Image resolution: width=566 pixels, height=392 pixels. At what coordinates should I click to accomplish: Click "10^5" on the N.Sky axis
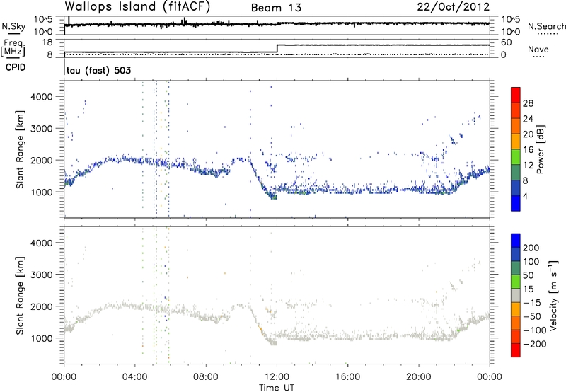(x=43, y=20)
